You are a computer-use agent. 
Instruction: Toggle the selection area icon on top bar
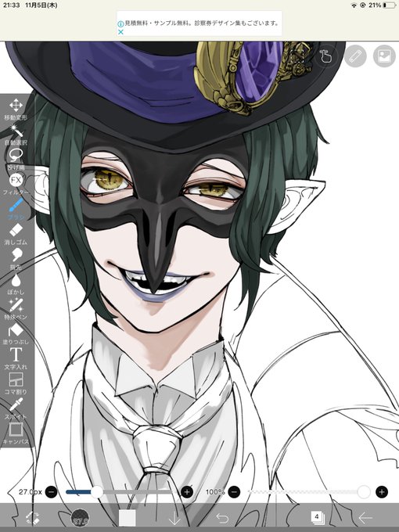point(297,56)
